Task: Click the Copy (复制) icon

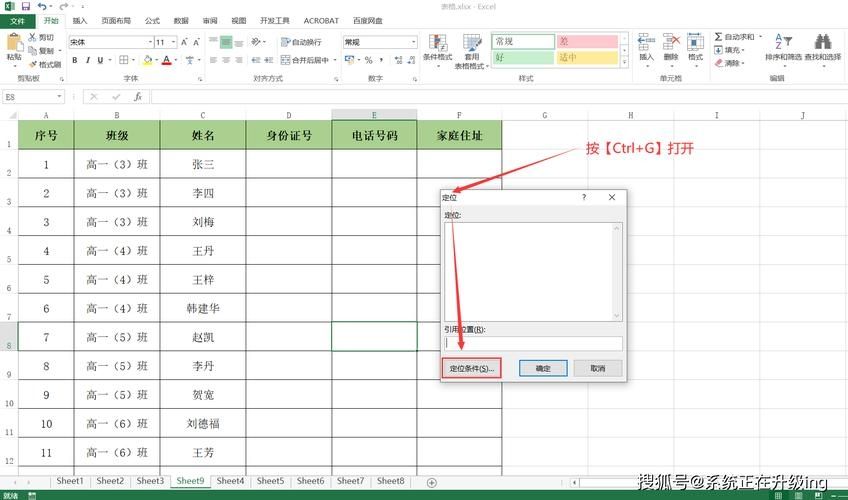Action: (32, 51)
